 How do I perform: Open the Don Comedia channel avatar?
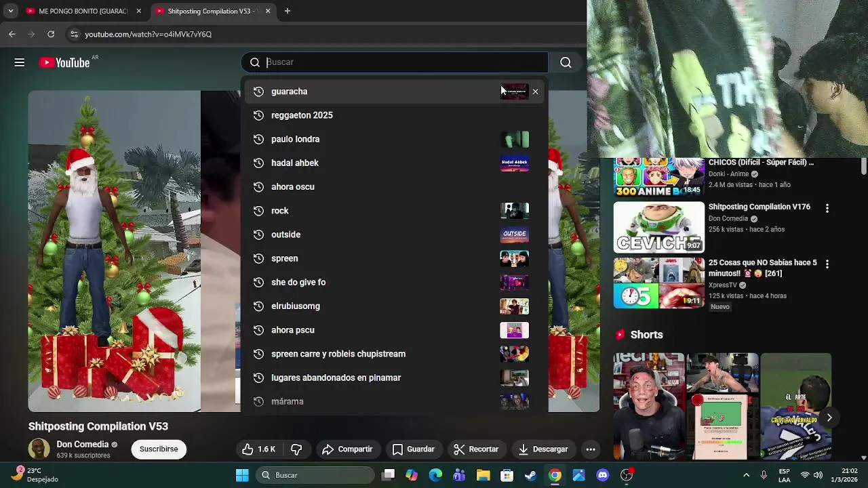click(x=39, y=449)
